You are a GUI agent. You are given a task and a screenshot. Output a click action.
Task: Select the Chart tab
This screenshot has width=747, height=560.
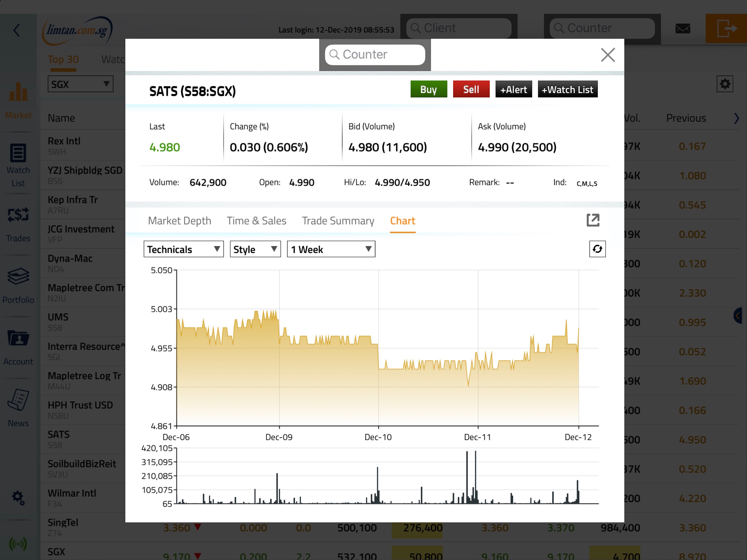pos(402,221)
